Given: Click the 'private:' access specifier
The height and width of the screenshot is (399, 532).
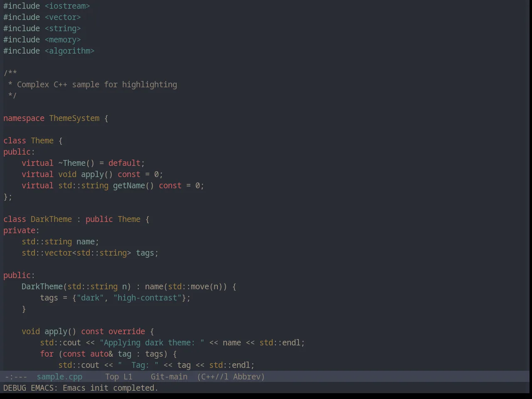Looking at the screenshot, I should 21,230.
